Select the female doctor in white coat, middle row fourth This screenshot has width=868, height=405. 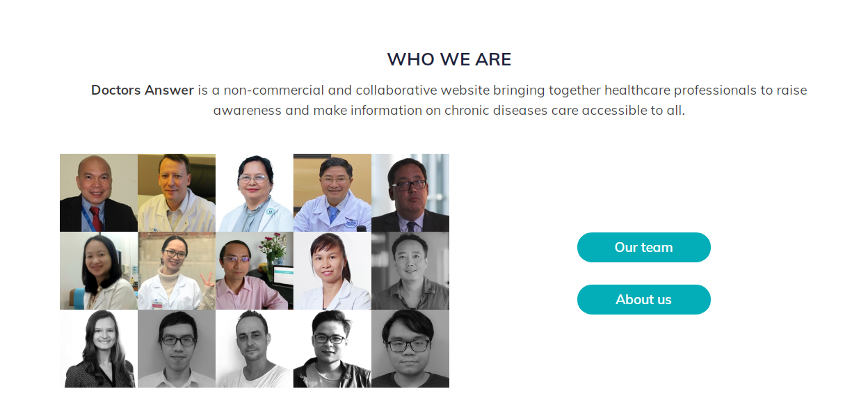pos(332,271)
